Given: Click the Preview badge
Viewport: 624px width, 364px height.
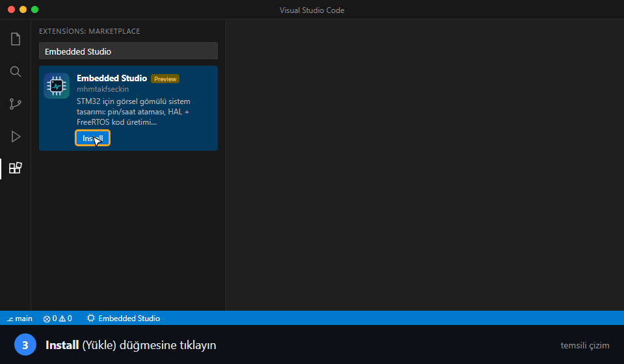Looking at the screenshot, I should pos(165,79).
